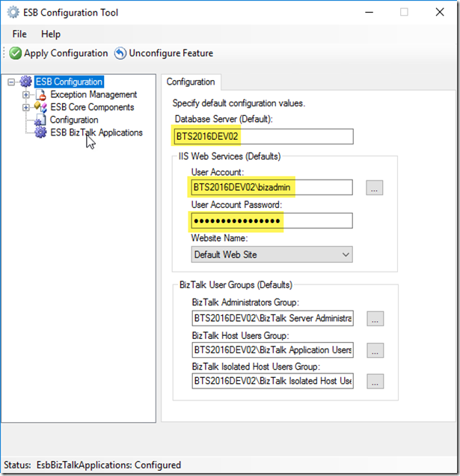Viewport: 460px width, 476px height.
Task: Browse for BizTalk Host Users Group
Action: pyautogui.click(x=375, y=350)
